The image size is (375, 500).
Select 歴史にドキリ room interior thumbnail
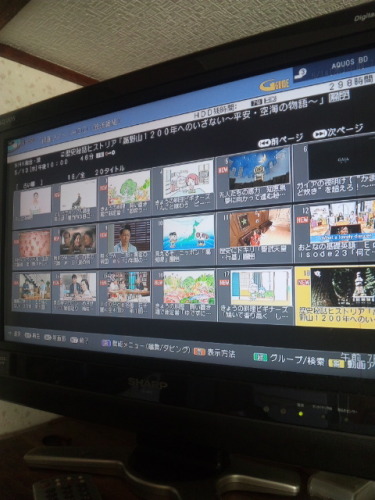(x=260, y=228)
